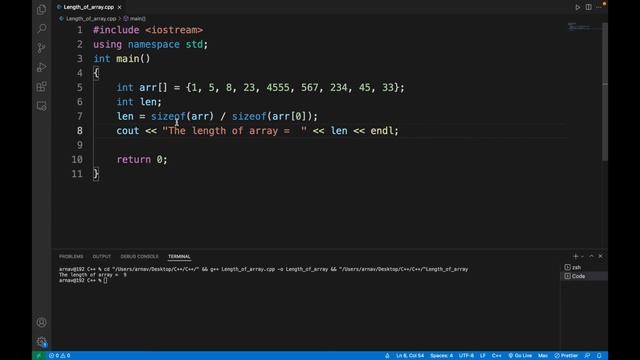The image size is (640, 360).
Task: Start the Go Live server
Action: (520, 356)
